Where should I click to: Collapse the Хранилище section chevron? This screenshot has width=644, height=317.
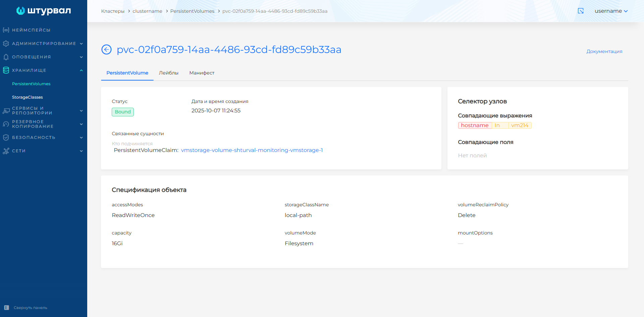tap(81, 70)
